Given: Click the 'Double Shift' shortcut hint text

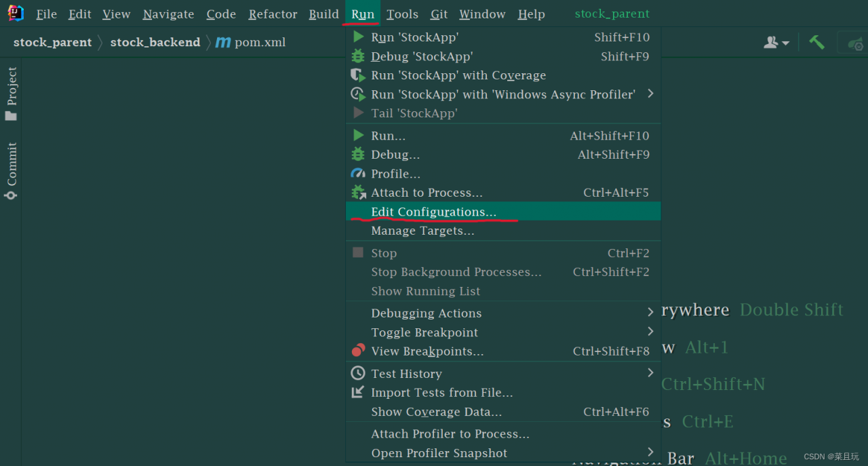Looking at the screenshot, I should tap(791, 310).
